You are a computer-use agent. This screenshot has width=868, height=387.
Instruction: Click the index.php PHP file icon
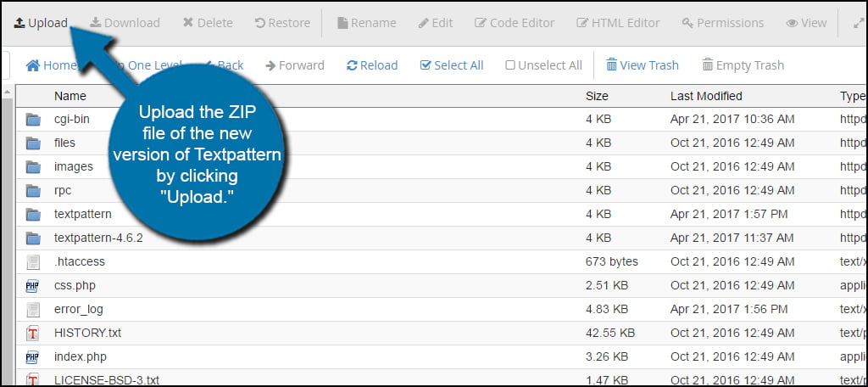tap(33, 357)
